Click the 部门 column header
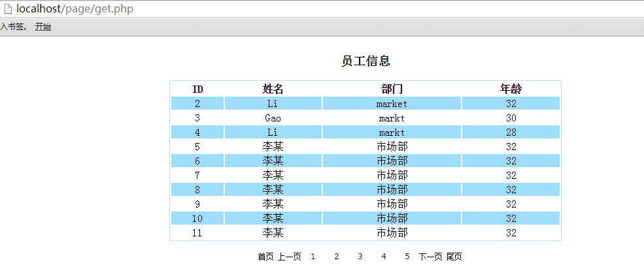Viewport: 644px width, 269px height. tap(392, 89)
